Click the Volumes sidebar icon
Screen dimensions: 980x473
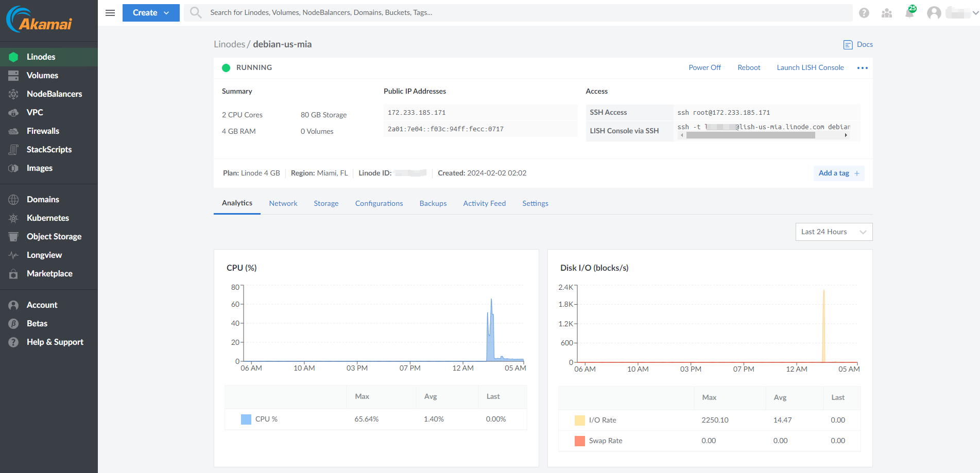[x=13, y=75]
